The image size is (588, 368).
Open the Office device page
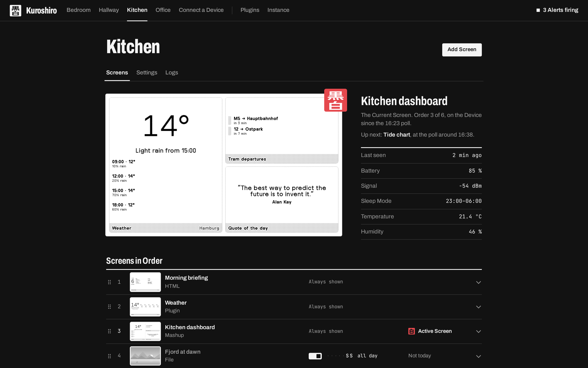[163, 10]
